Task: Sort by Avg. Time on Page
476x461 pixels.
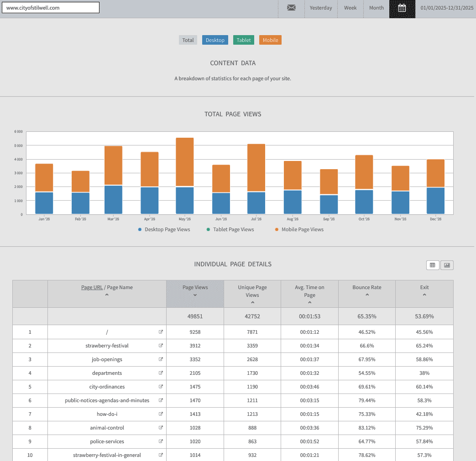Action: [309, 294]
